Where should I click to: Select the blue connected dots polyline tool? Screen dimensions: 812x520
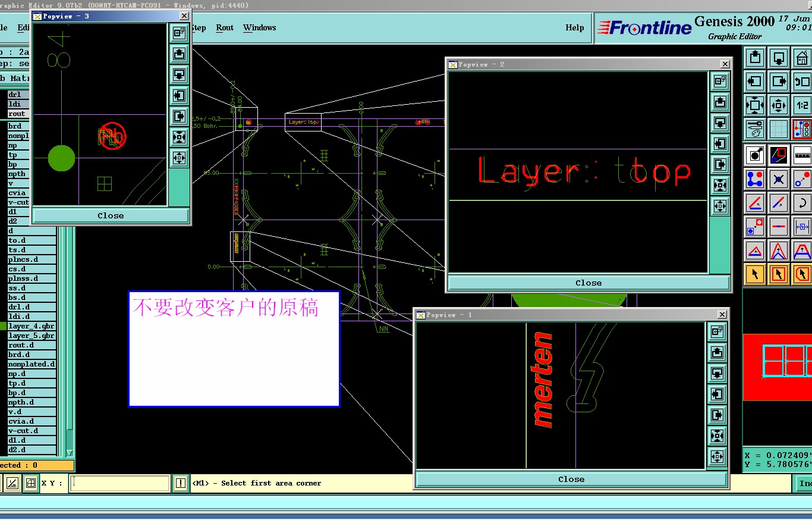[755, 178]
